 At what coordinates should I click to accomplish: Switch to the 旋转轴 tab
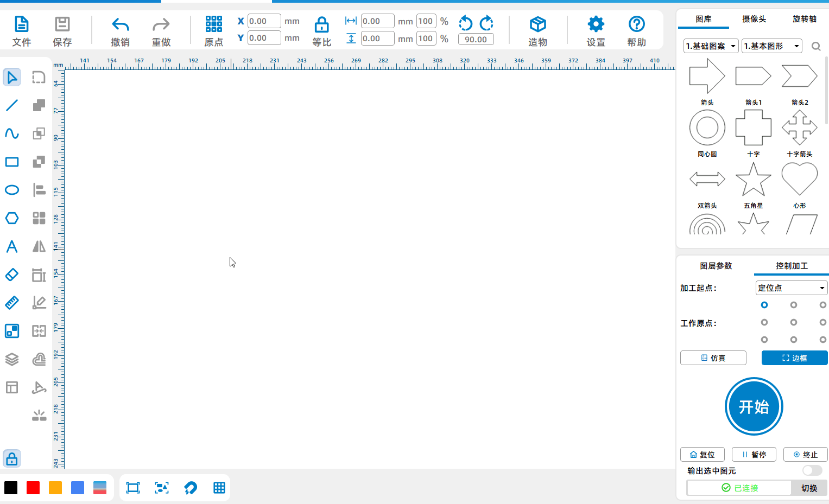click(x=805, y=19)
